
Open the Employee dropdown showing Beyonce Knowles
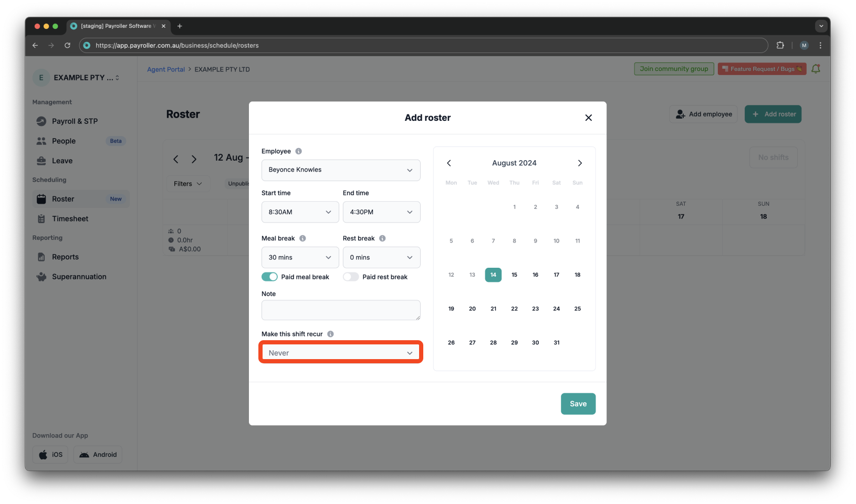(x=341, y=170)
